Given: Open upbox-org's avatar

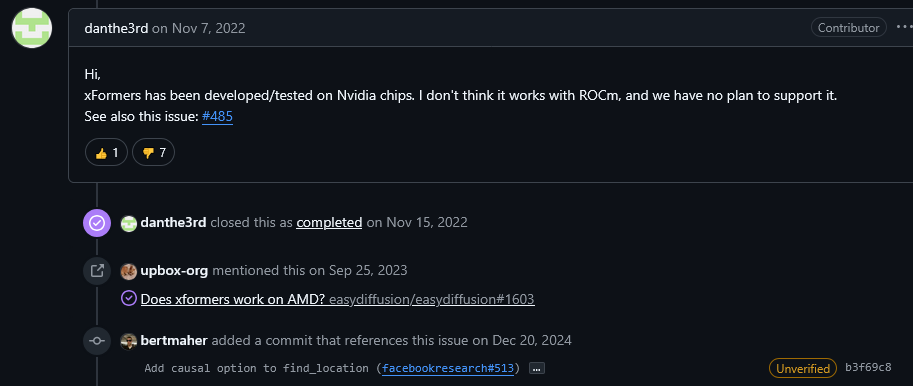Looking at the screenshot, I should [129, 271].
